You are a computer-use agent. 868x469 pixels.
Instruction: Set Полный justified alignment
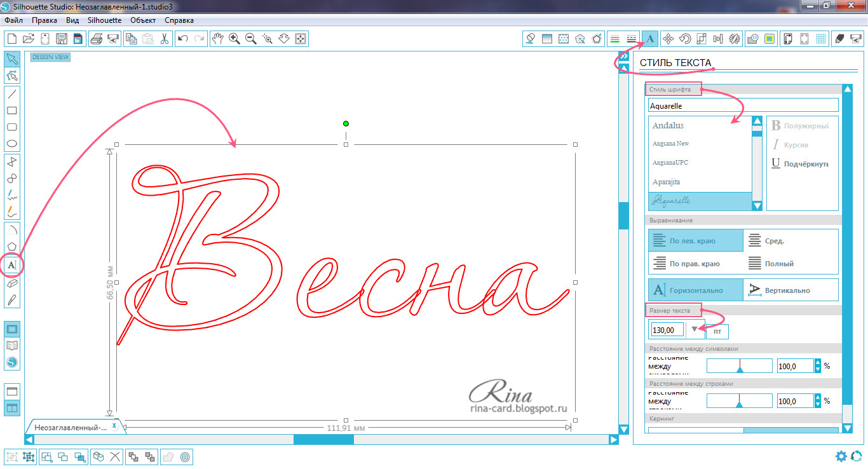point(790,263)
